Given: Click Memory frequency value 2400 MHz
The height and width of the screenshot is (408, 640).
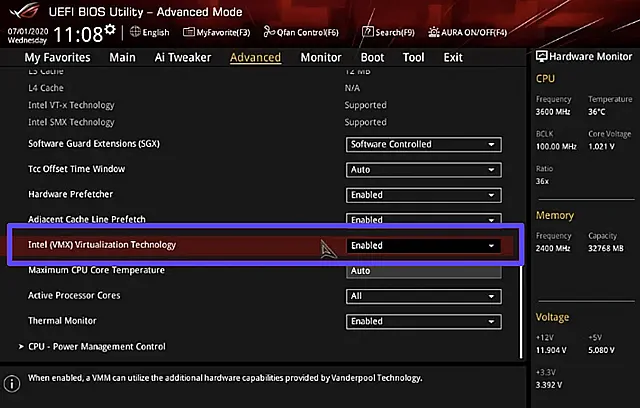Looking at the screenshot, I should (553, 248).
